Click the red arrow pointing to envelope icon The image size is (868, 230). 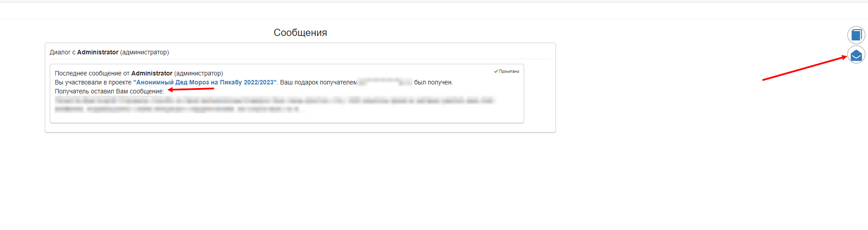tap(805, 68)
